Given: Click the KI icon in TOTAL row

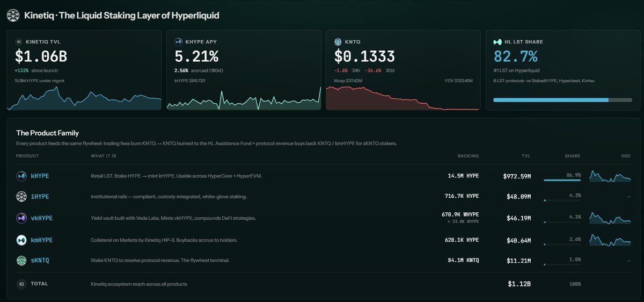Looking at the screenshot, I should click(x=21, y=283).
